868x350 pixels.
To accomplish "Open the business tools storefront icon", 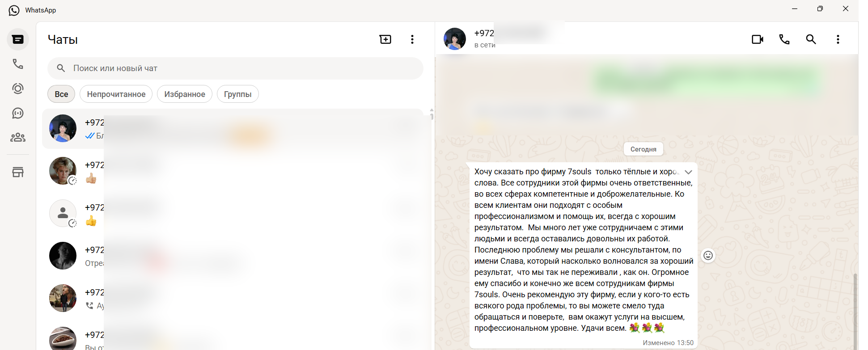I will [x=18, y=172].
